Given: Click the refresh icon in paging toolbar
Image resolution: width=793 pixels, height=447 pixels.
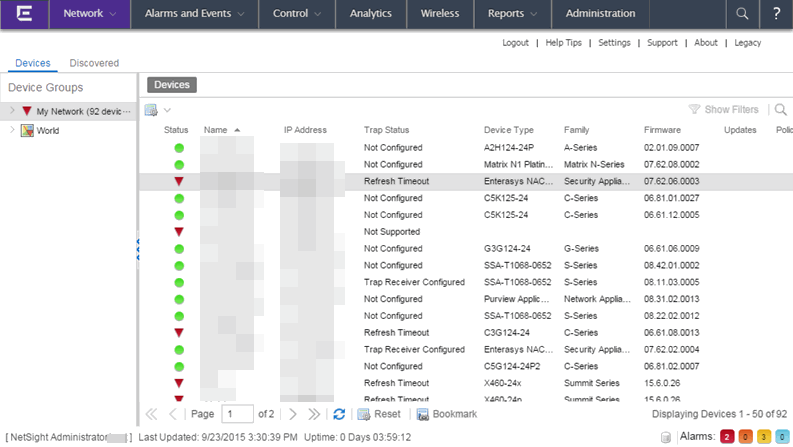Looking at the screenshot, I should pyautogui.click(x=339, y=414).
